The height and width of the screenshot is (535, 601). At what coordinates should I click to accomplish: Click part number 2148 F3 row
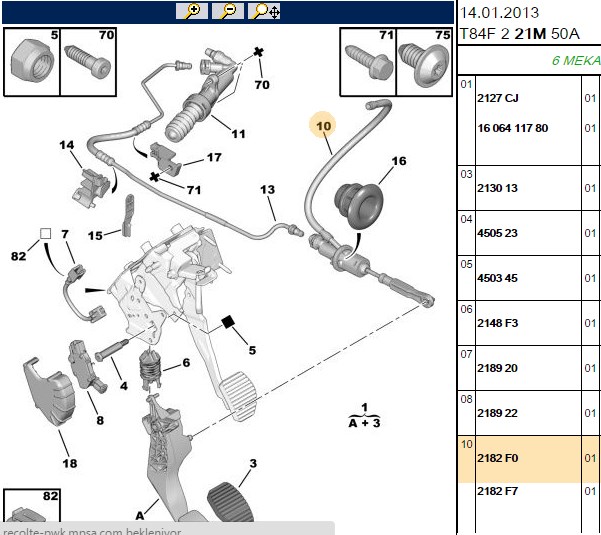click(x=529, y=323)
